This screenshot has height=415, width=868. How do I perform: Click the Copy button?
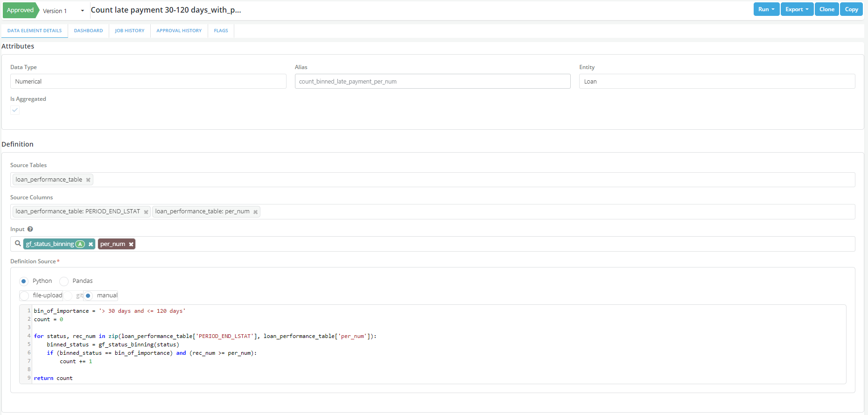[x=851, y=9]
